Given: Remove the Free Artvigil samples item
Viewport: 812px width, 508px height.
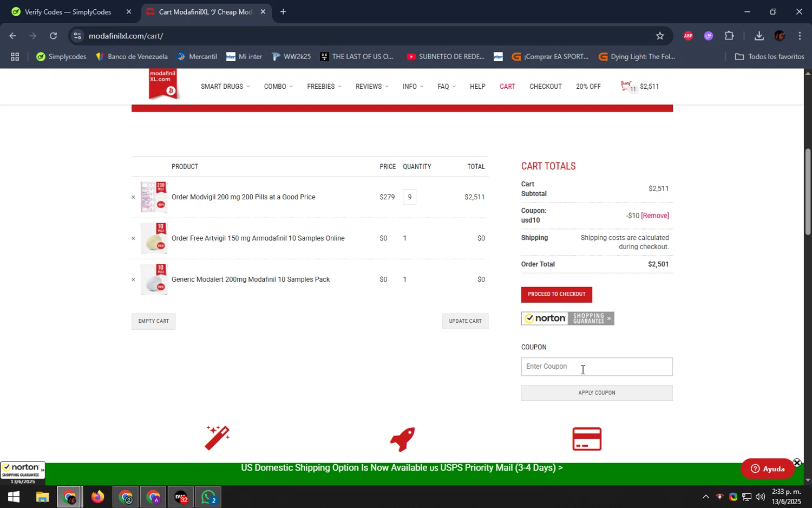Looking at the screenshot, I should [x=133, y=238].
